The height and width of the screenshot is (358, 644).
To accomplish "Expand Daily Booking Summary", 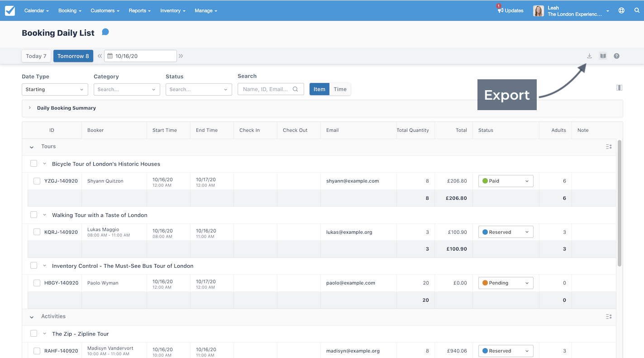I will click(x=30, y=108).
